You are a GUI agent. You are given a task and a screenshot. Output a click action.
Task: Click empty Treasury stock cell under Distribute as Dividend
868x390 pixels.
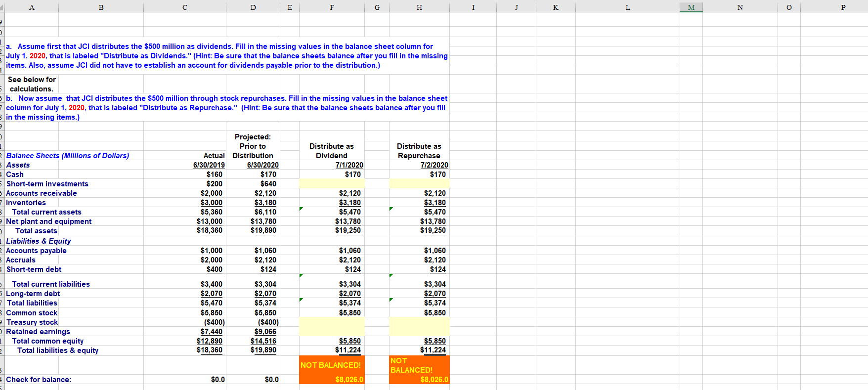pyautogui.click(x=332, y=322)
